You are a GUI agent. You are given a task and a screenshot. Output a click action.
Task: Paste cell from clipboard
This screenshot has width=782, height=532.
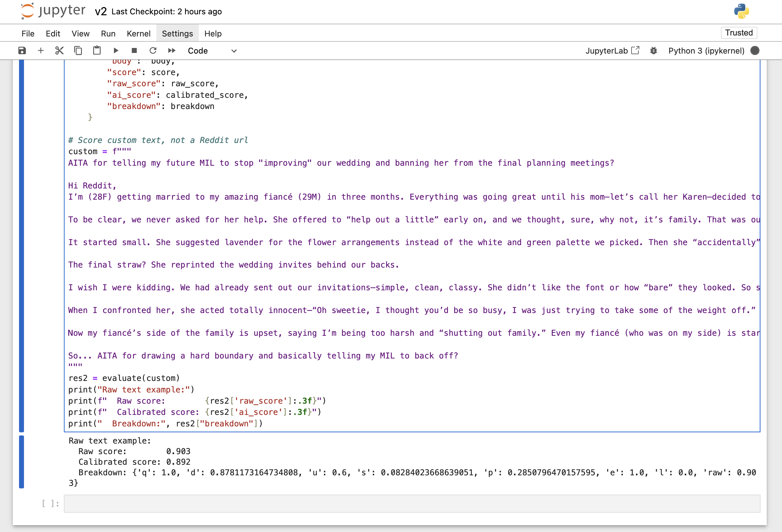click(97, 50)
